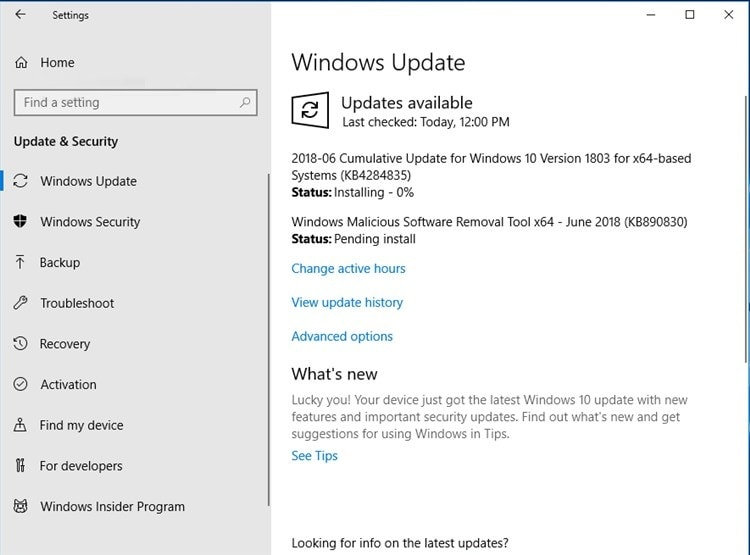Click the Recovery clock icon
Image resolution: width=750 pixels, height=555 pixels.
pyautogui.click(x=20, y=344)
